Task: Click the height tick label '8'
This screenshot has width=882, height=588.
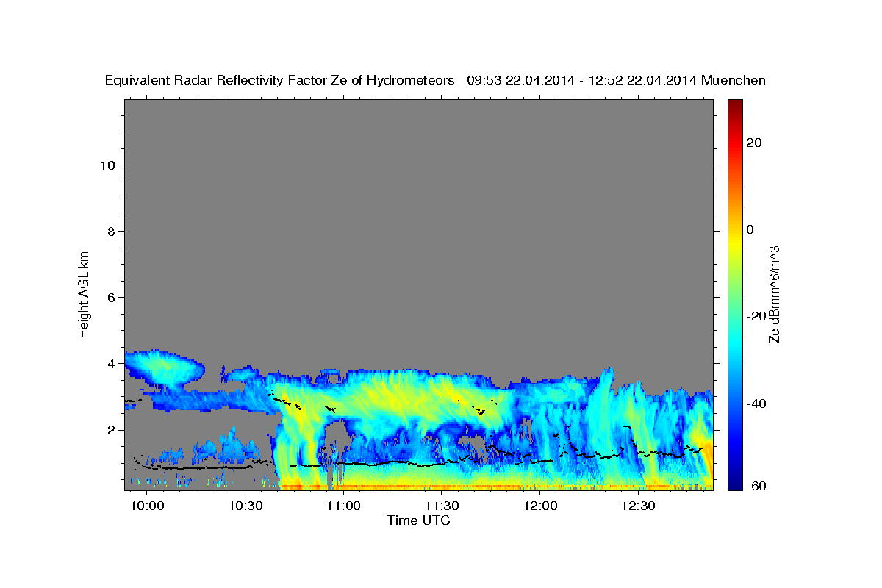Action: [x=110, y=231]
